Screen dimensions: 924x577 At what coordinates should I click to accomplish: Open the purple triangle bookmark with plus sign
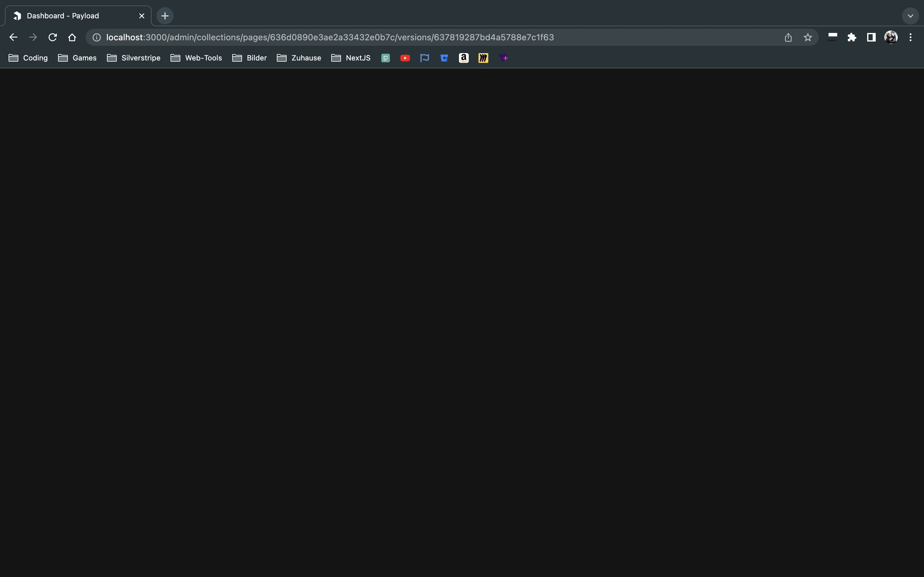pos(503,58)
